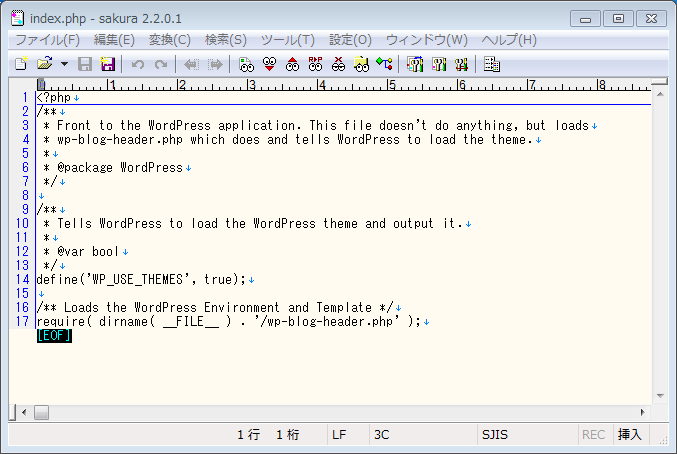Click the vertical scrollbar down arrow
Image resolution: width=677 pixels, height=454 pixels.
(660, 396)
